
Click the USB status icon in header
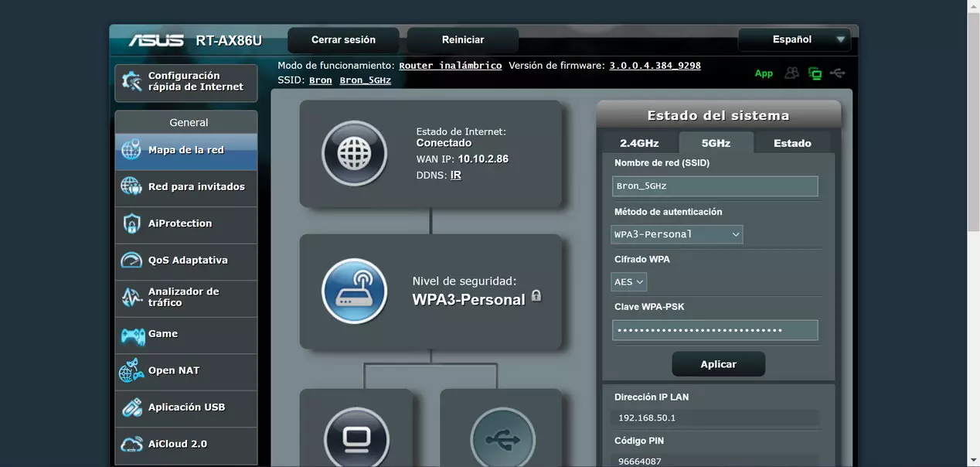tap(837, 73)
